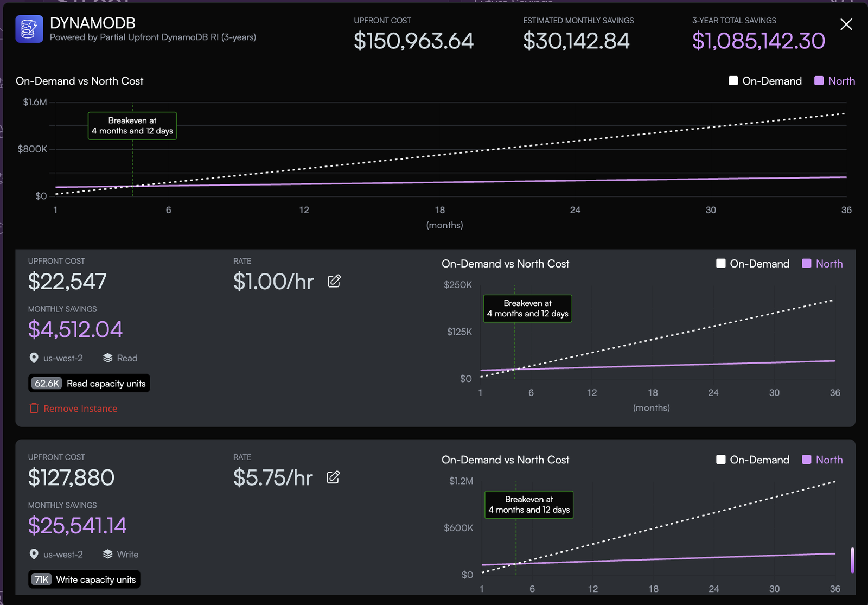Click the $22,547 upfront cost value

pyautogui.click(x=67, y=282)
